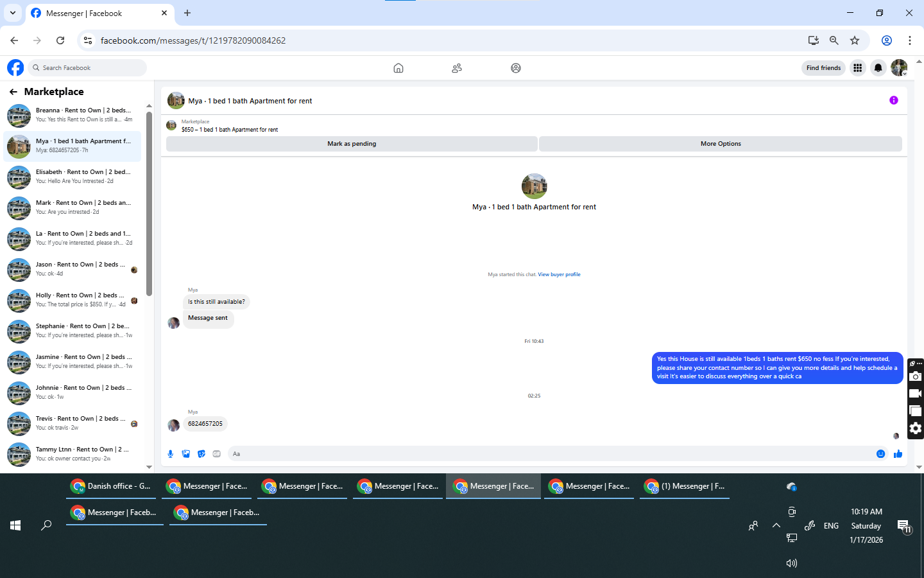Click More Options button
The height and width of the screenshot is (578, 924).
(x=721, y=144)
